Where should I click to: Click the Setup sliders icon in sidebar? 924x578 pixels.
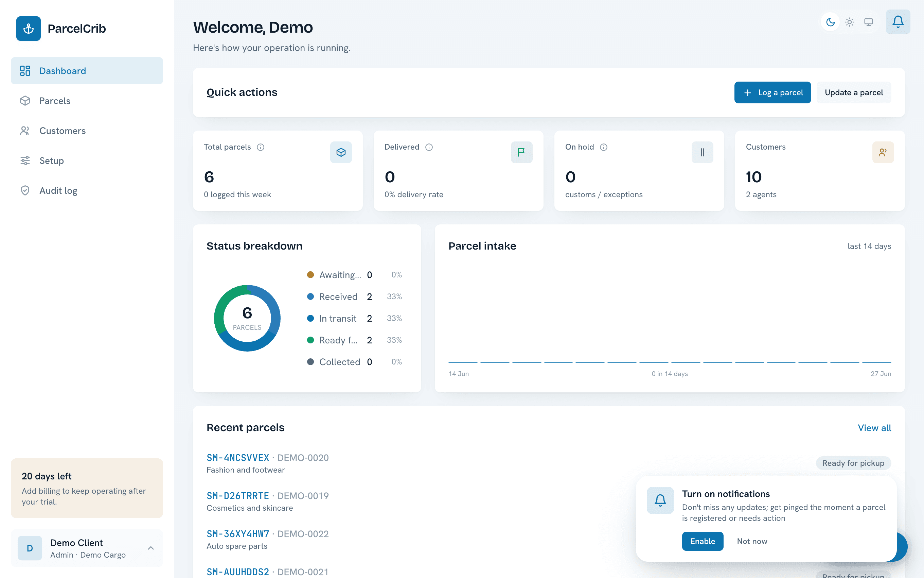[x=25, y=160]
